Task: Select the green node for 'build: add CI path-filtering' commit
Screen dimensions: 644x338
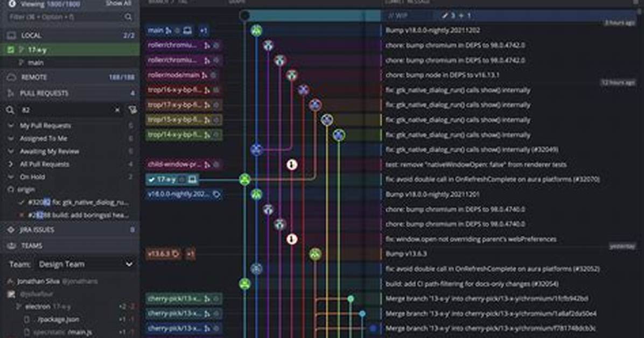Action: click(245, 284)
